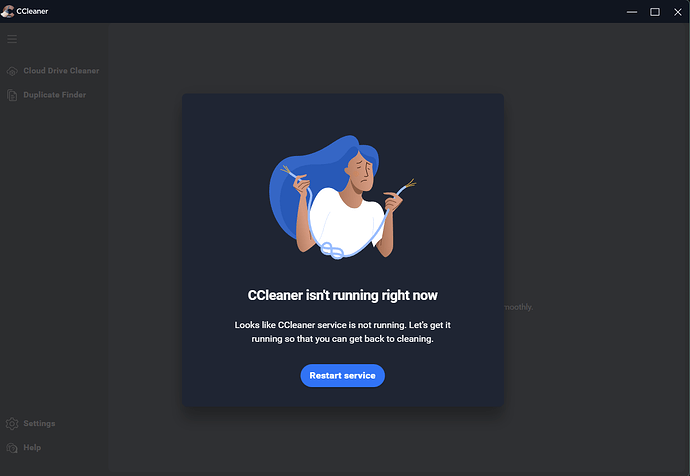Click the CCleaner title text in the title bar
The image size is (690, 476).
pos(32,11)
